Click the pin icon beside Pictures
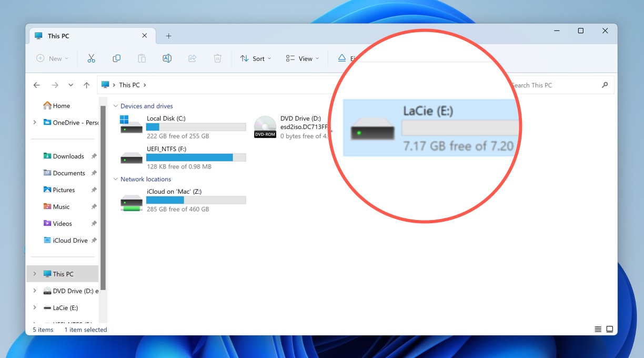Image resolution: width=644 pixels, height=358 pixels. 94,190
